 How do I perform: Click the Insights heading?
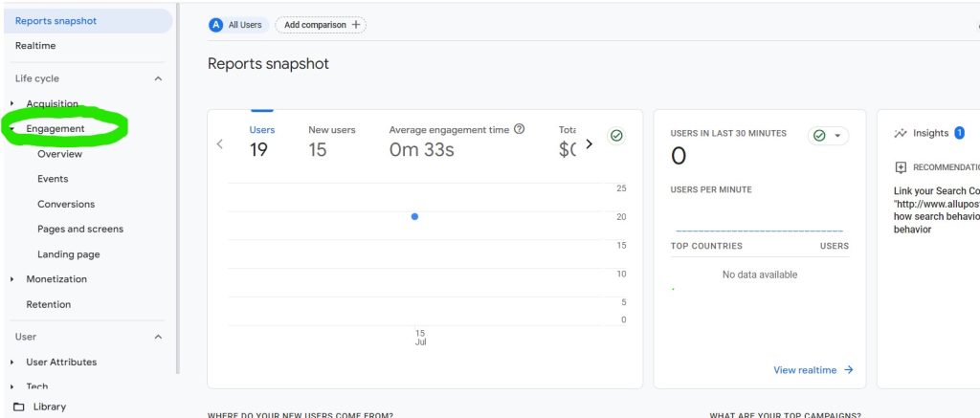click(x=930, y=133)
